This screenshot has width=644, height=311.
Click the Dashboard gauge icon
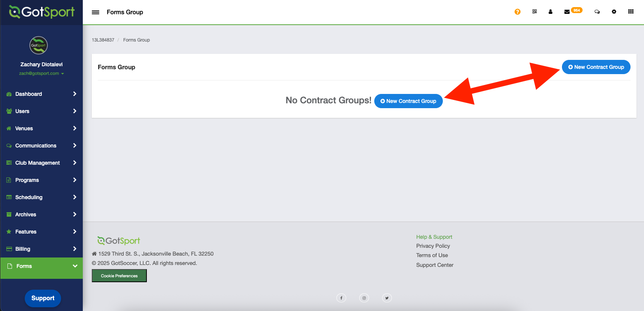click(x=9, y=94)
